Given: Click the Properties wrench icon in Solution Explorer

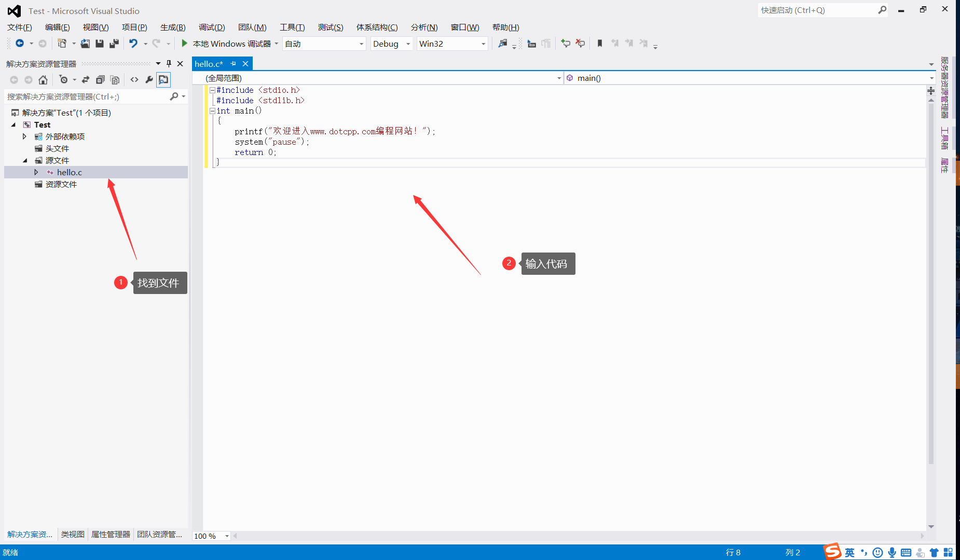Looking at the screenshot, I should pos(149,80).
